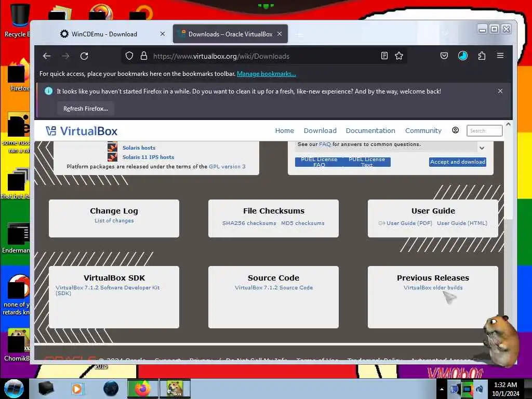
Task: Open the Home menu item
Action: (284, 130)
